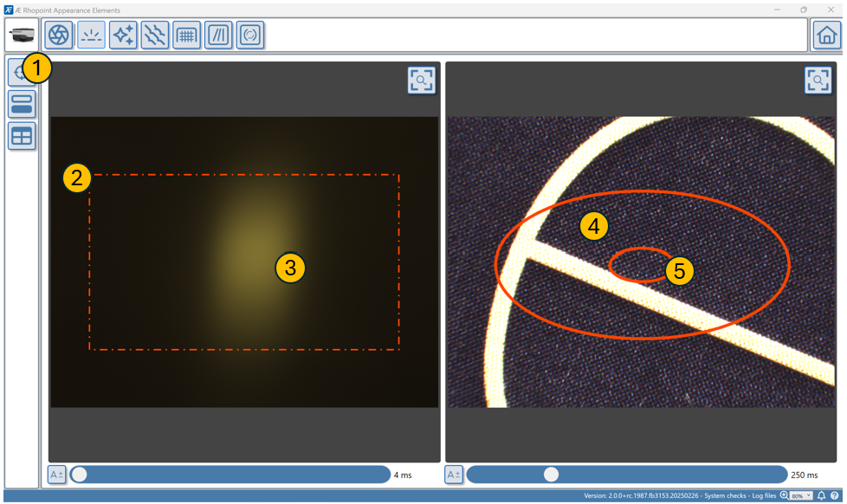Go to the Home screen
Image resolution: width=847 pixels, height=504 pixels.
coord(826,36)
